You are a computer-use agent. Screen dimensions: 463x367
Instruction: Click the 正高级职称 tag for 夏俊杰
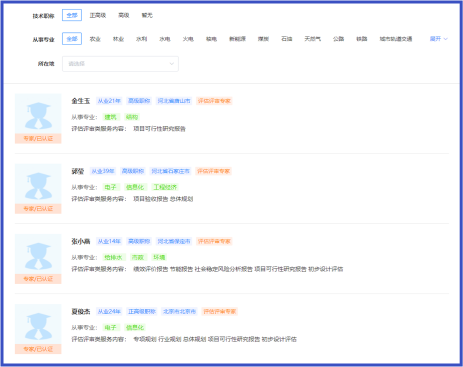(x=142, y=311)
